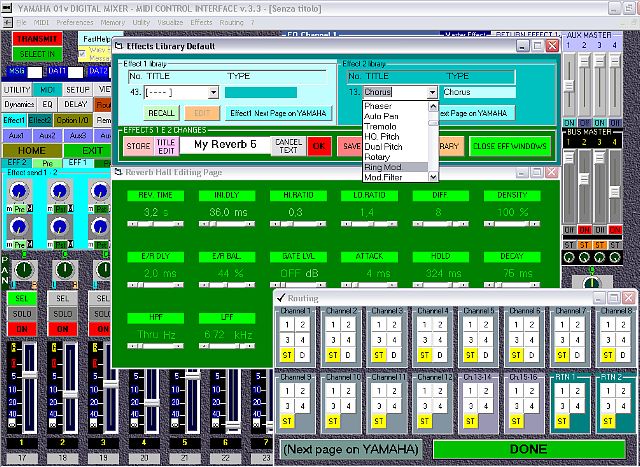Open the application icon in the title bar
The height and width of the screenshot is (467, 640).
click(x=7, y=8)
